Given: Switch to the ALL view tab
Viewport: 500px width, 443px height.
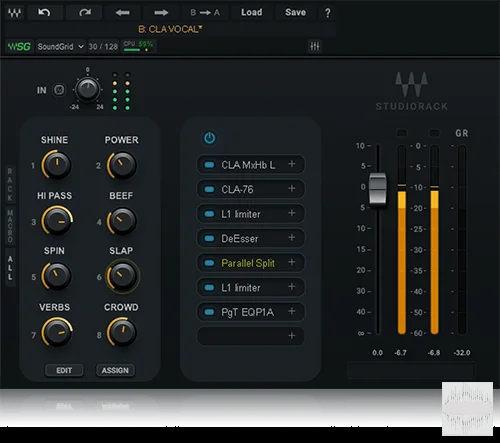Looking at the screenshot, I should pyautogui.click(x=10, y=268).
